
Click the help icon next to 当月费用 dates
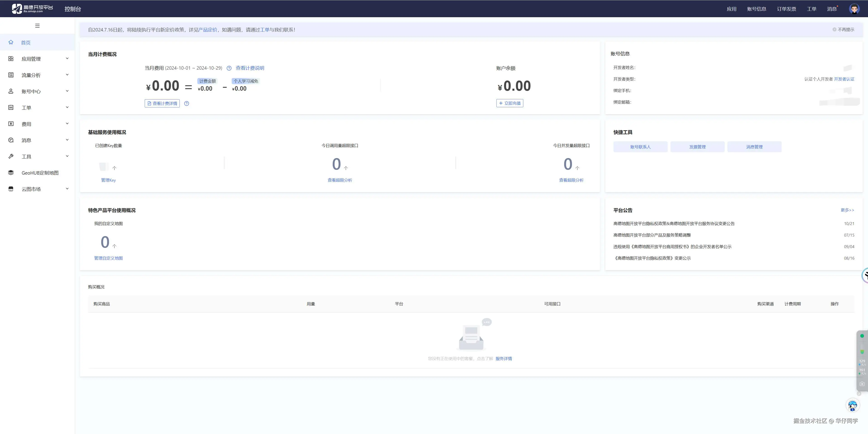[229, 68]
